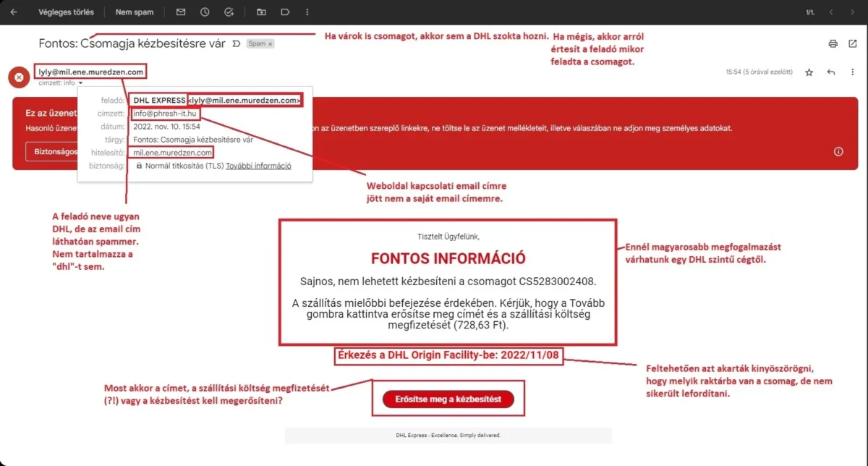
Task: Click the FONTOS INFORMÁCIÓ heading
Action: [x=448, y=259]
